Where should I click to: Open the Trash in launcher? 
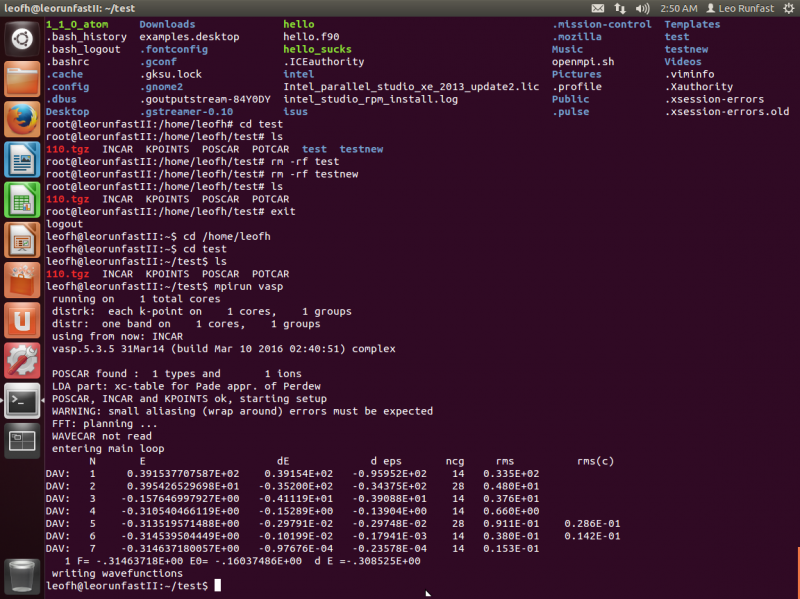tap(22, 577)
